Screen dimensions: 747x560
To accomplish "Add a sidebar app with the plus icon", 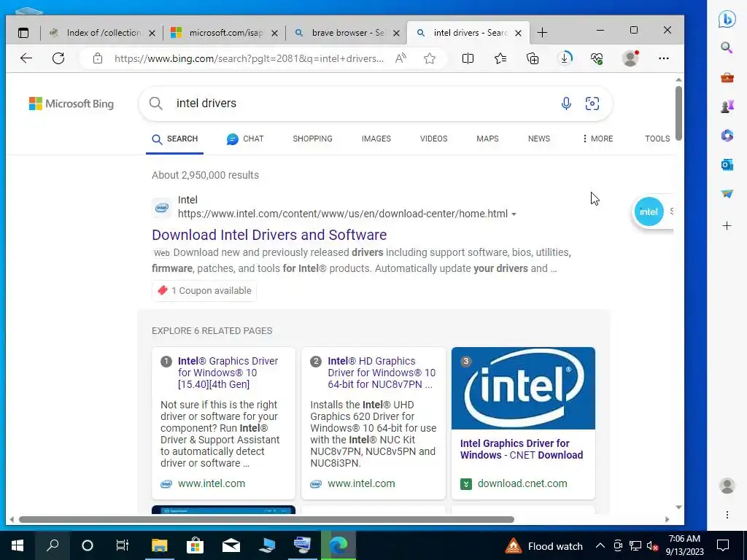I will point(727,226).
